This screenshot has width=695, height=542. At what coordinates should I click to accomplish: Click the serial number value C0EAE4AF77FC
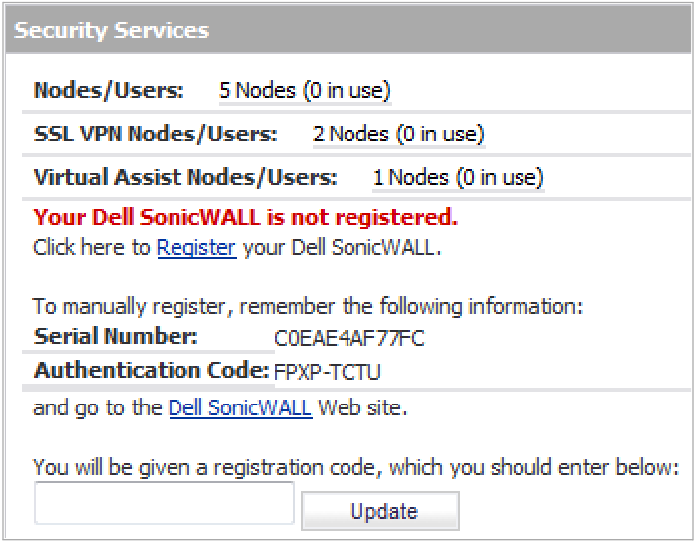(x=349, y=338)
